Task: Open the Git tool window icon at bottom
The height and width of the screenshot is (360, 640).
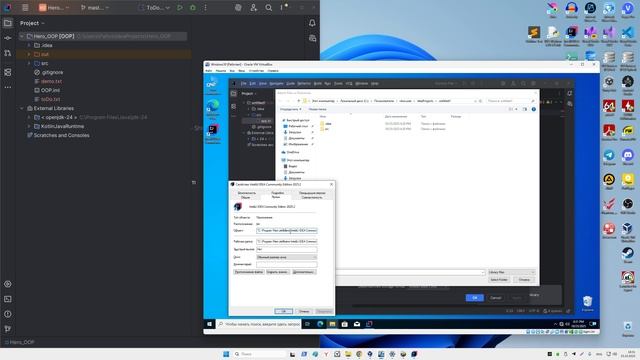Action: (8, 329)
